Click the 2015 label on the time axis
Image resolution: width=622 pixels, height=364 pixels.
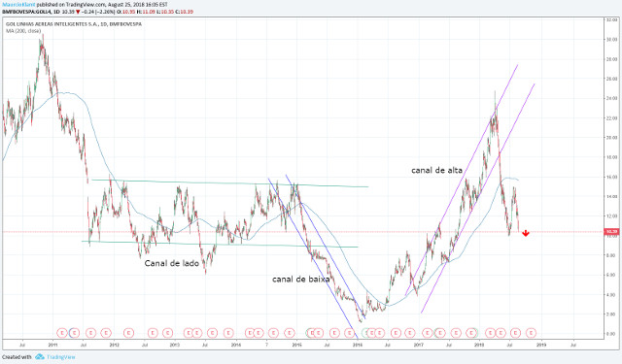pos(296,345)
